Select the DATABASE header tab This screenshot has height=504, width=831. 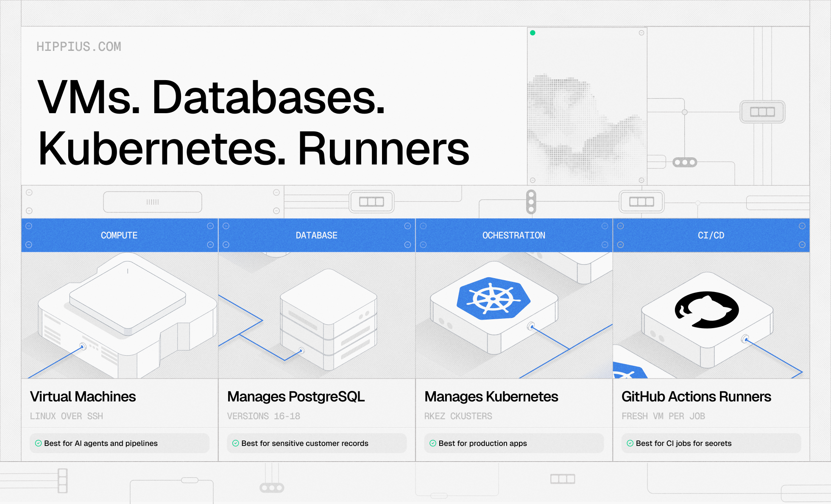point(317,235)
